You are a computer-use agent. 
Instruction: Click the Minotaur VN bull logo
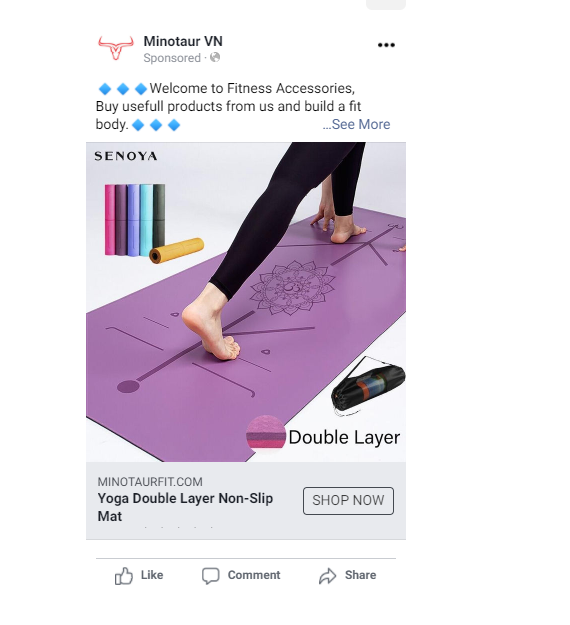coord(116,48)
